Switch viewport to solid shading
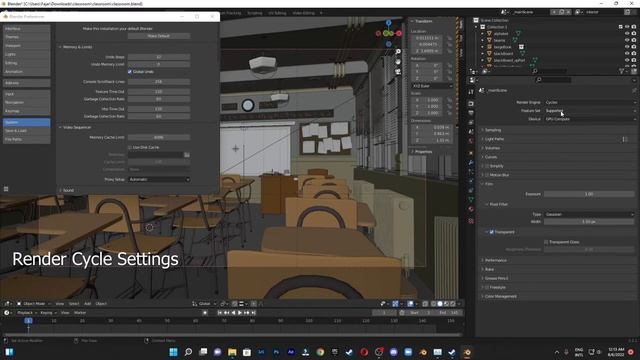Viewport: 640px width, 360px height. pyautogui.click(x=440, y=304)
